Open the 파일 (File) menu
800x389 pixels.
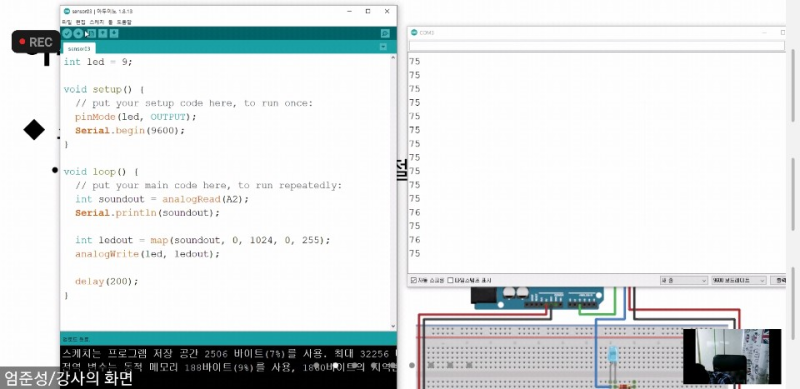pyautogui.click(x=66, y=22)
